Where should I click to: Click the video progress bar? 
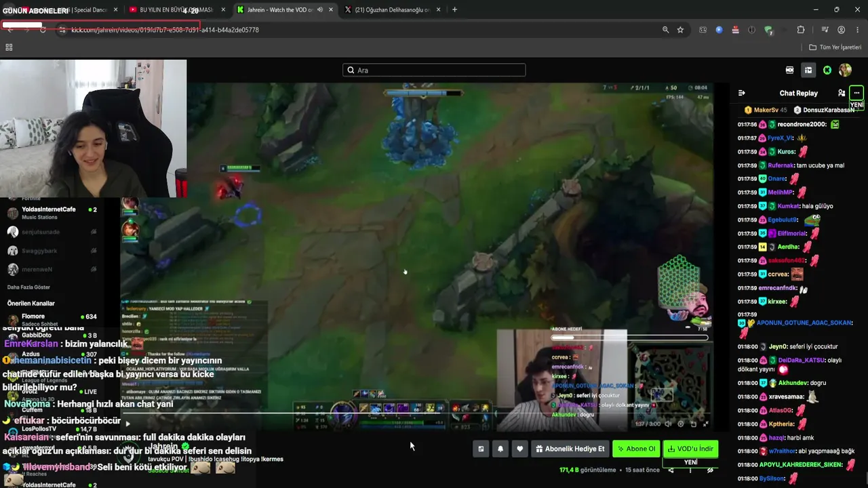416,413
